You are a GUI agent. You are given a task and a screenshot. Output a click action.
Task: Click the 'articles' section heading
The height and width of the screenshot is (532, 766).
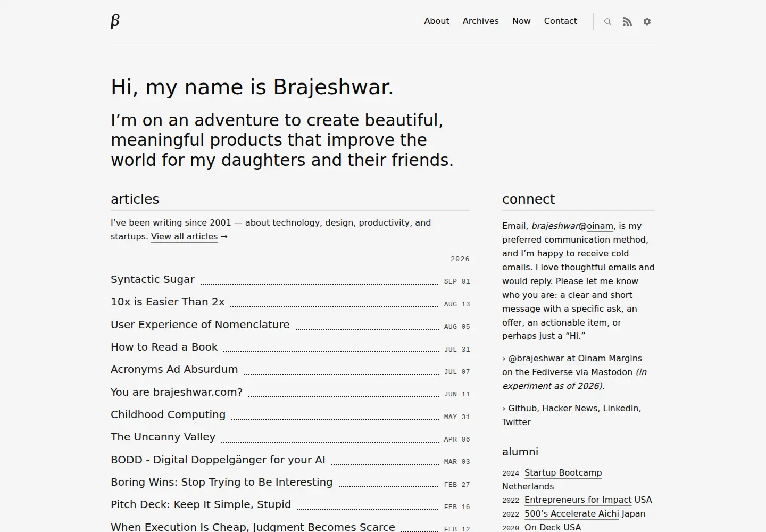(135, 199)
